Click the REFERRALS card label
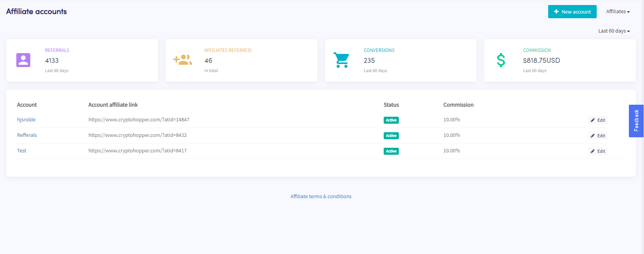This screenshot has height=254, width=644. click(x=57, y=50)
